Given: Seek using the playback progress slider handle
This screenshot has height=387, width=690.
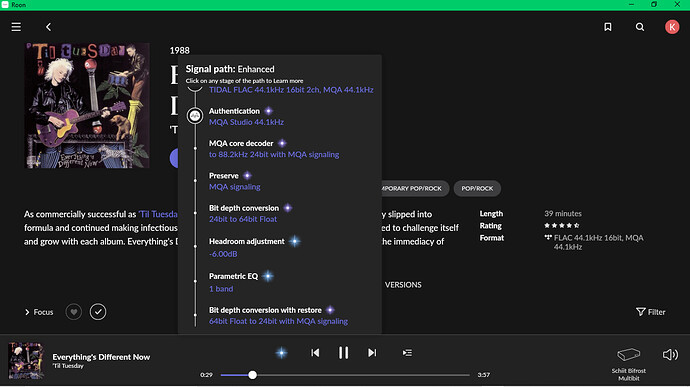Looking at the screenshot, I should (252, 375).
